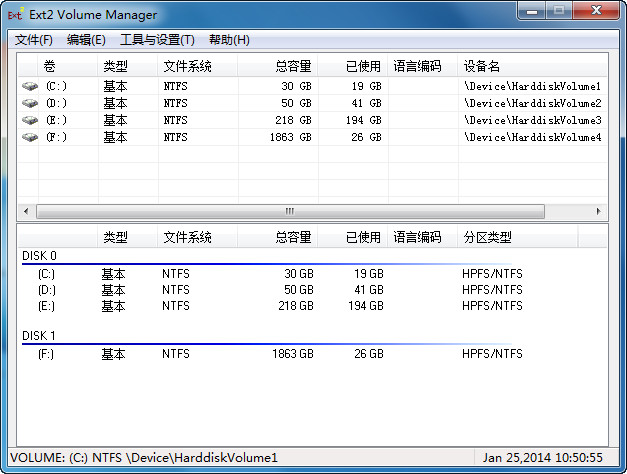Minimize the Ext2 Volume Manager window
Screen dimensions: 627x474
[532, 11]
